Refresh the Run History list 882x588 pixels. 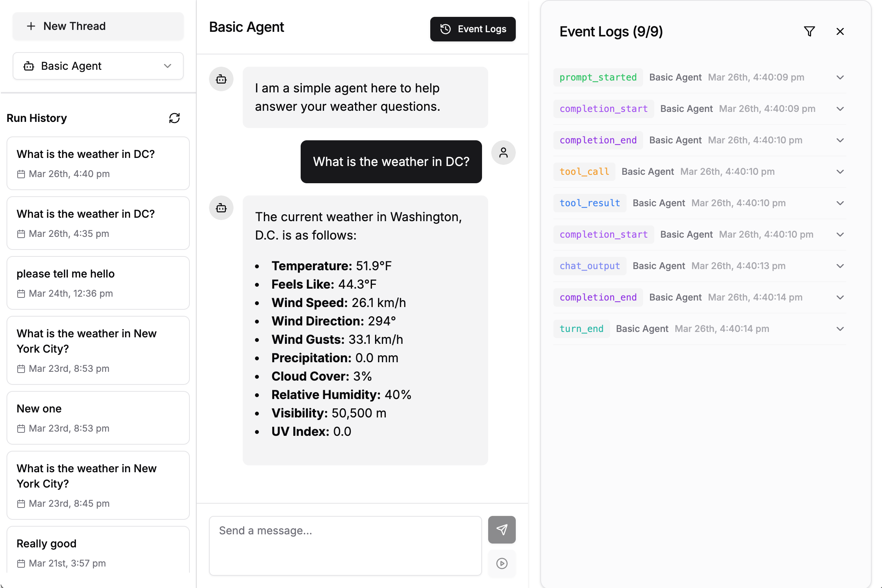[174, 118]
